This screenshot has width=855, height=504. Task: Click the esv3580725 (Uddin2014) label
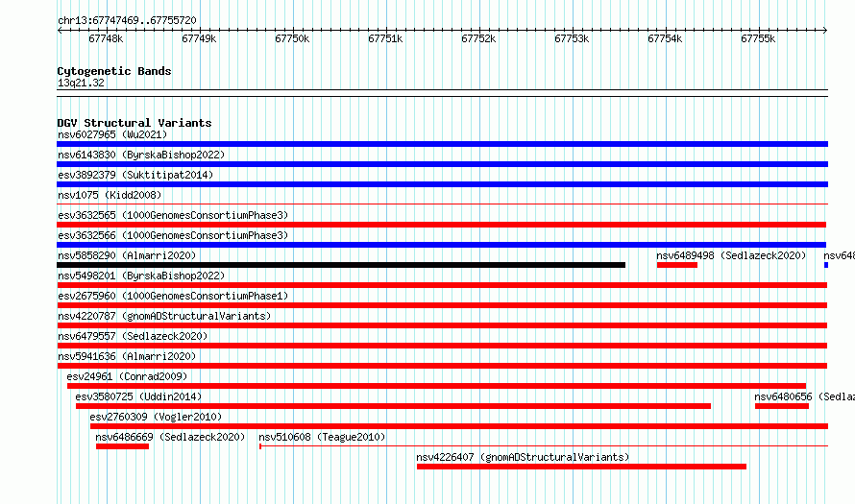(x=138, y=396)
